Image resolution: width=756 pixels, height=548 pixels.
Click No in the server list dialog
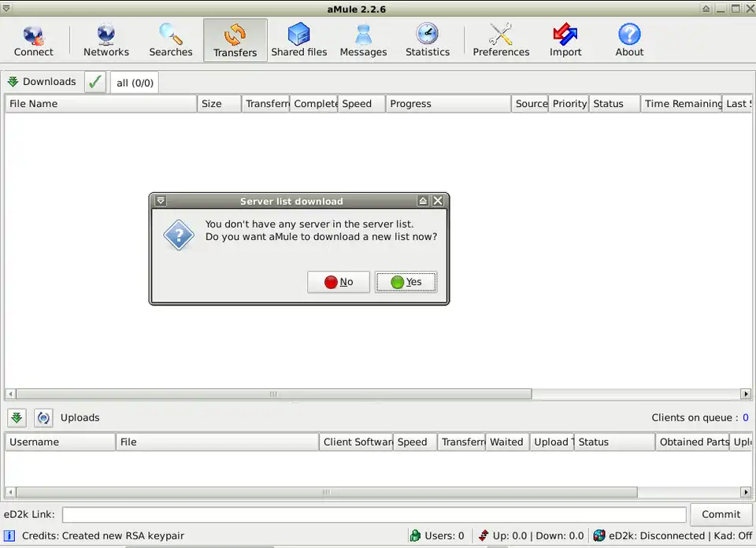pyautogui.click(x=338, y=282)
